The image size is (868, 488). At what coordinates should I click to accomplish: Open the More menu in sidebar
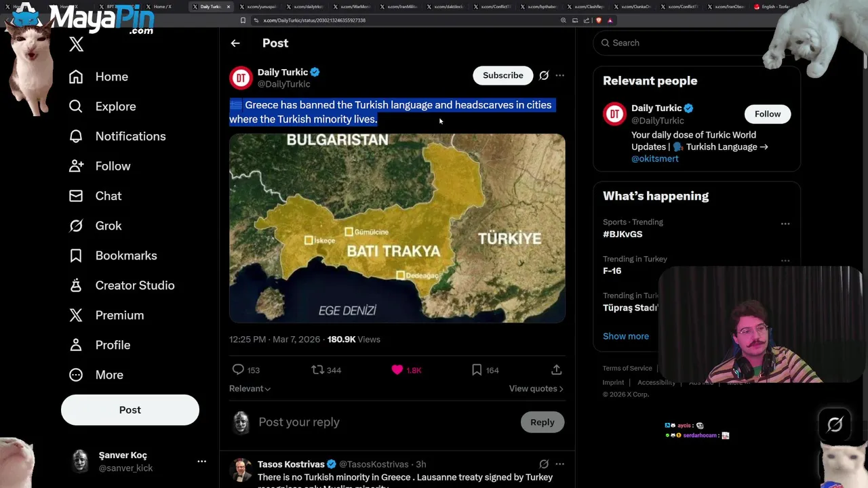pyautogui.click(x=96, y=375)
